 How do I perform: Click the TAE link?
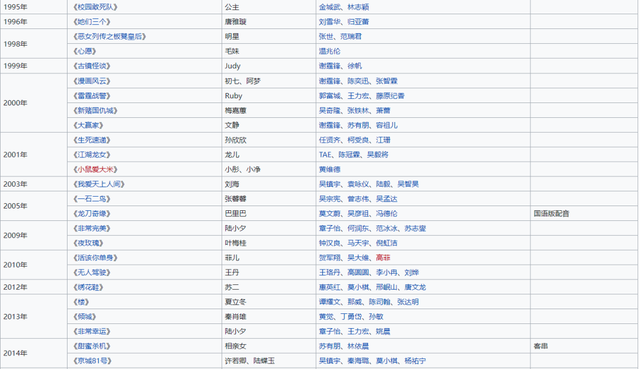coord(325,155)
